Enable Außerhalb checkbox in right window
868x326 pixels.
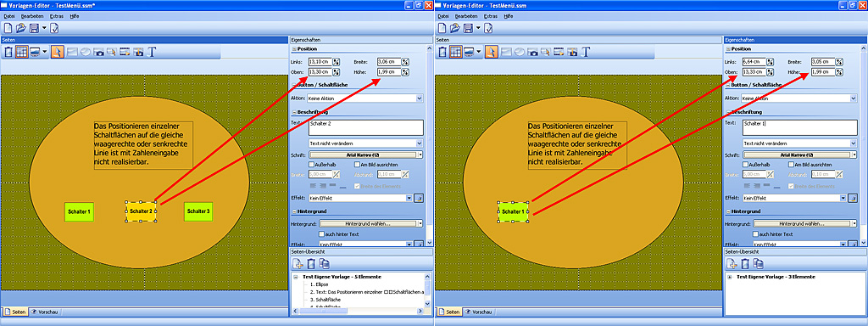pos(745,165)
